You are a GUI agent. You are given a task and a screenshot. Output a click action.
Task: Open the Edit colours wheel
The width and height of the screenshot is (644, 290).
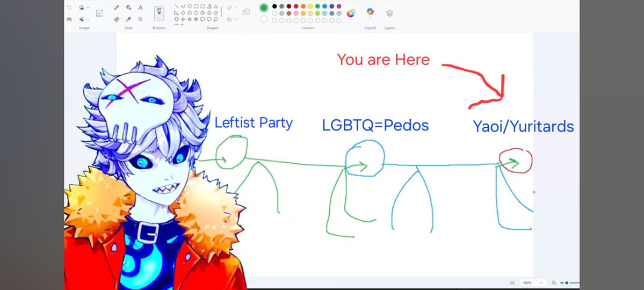coord(351,13)
